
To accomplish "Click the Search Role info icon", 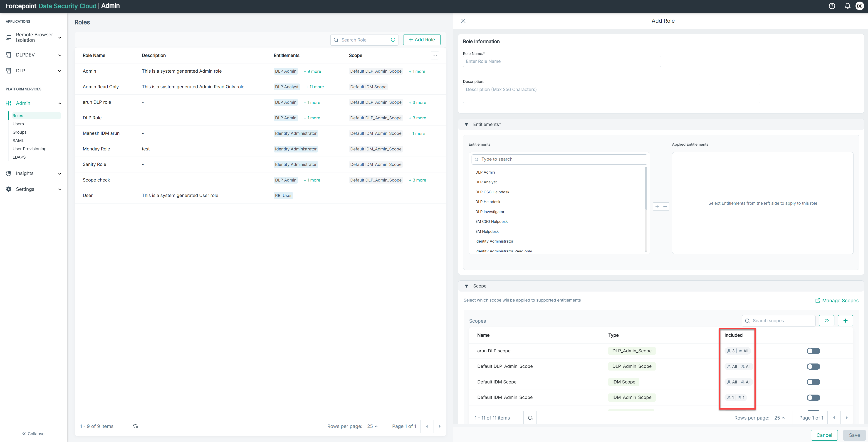I will [x=393, y=40].
